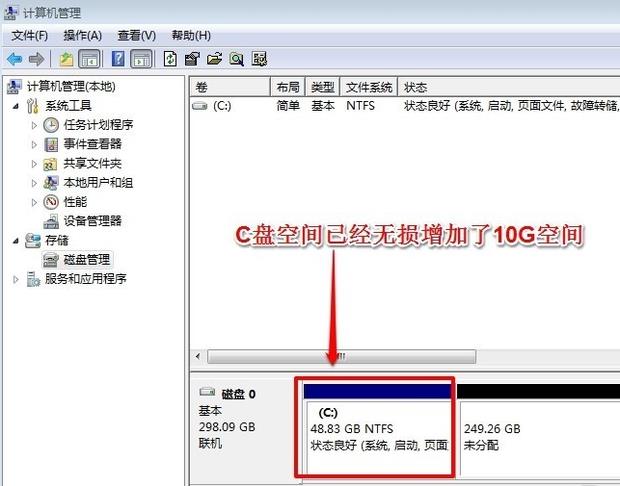
Task: Open the Properties toolbar icon
Action: click(192, 59)
